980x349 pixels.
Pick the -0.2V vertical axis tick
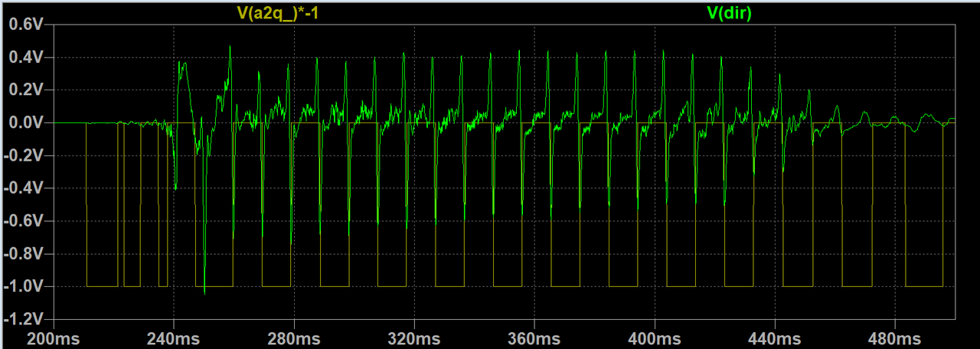click(25, 155)
